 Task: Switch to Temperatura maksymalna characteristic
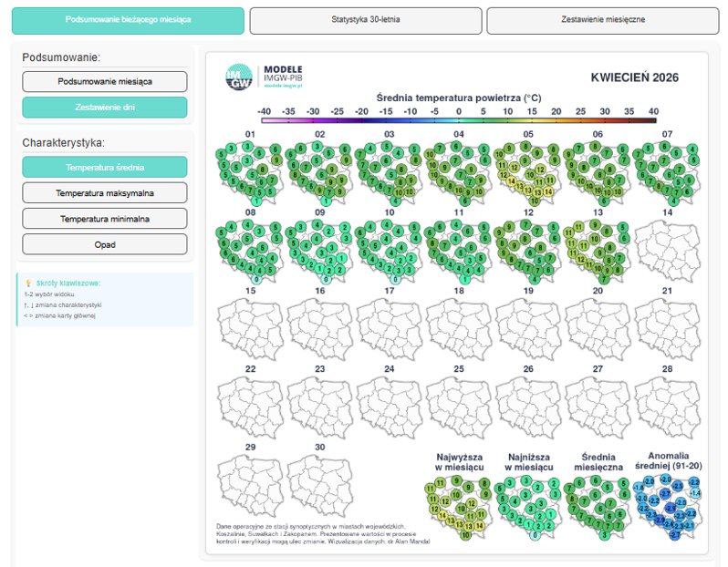point(105,193)
